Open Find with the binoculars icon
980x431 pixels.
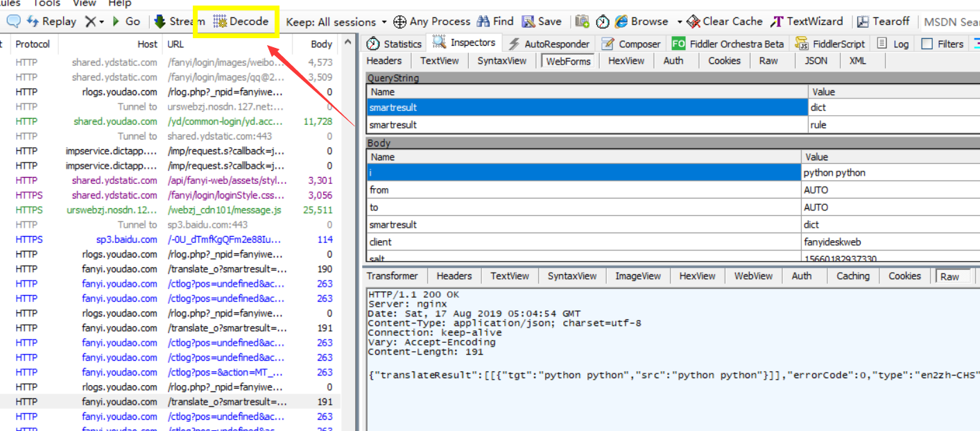tap(483, 22)
